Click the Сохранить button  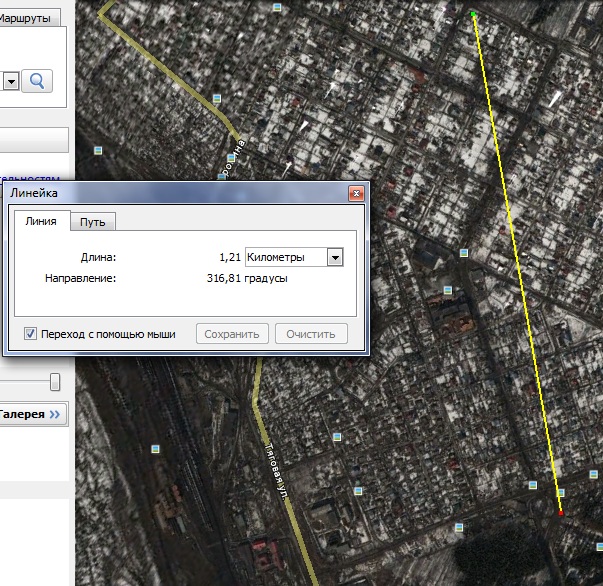232,334
